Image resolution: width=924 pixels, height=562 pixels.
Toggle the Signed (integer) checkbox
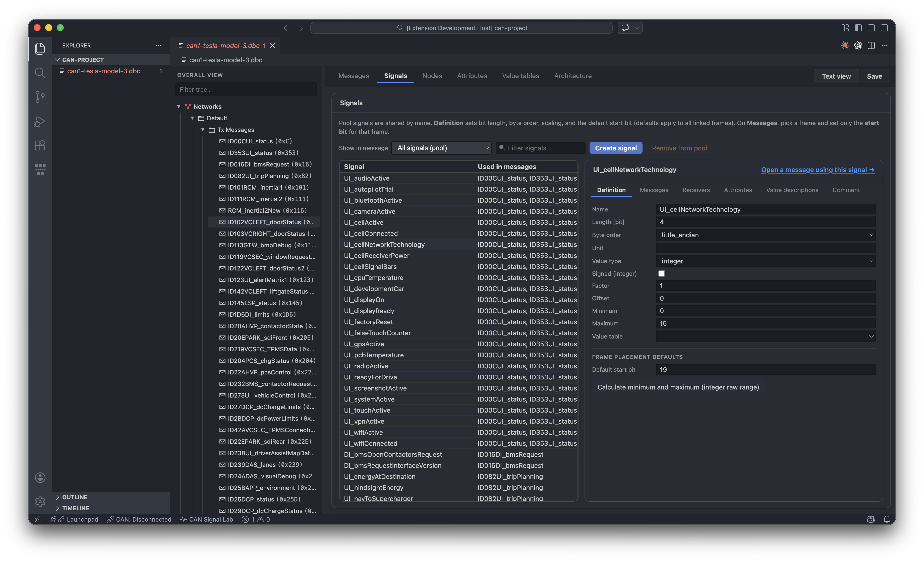click(x=662, y=273)
